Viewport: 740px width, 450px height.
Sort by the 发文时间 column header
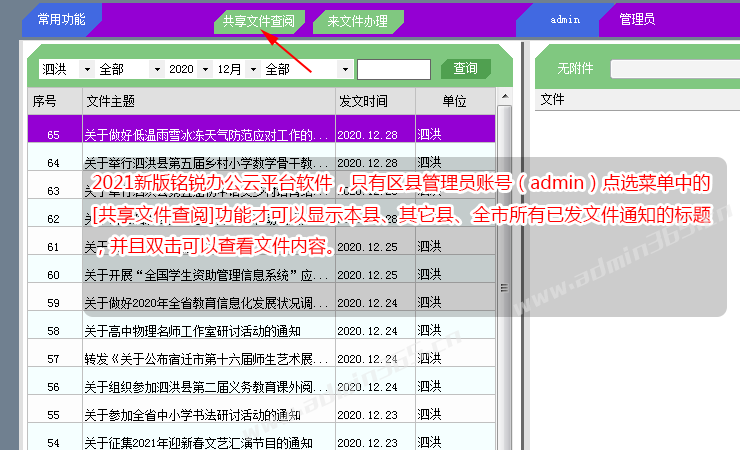tap(376, 101)
